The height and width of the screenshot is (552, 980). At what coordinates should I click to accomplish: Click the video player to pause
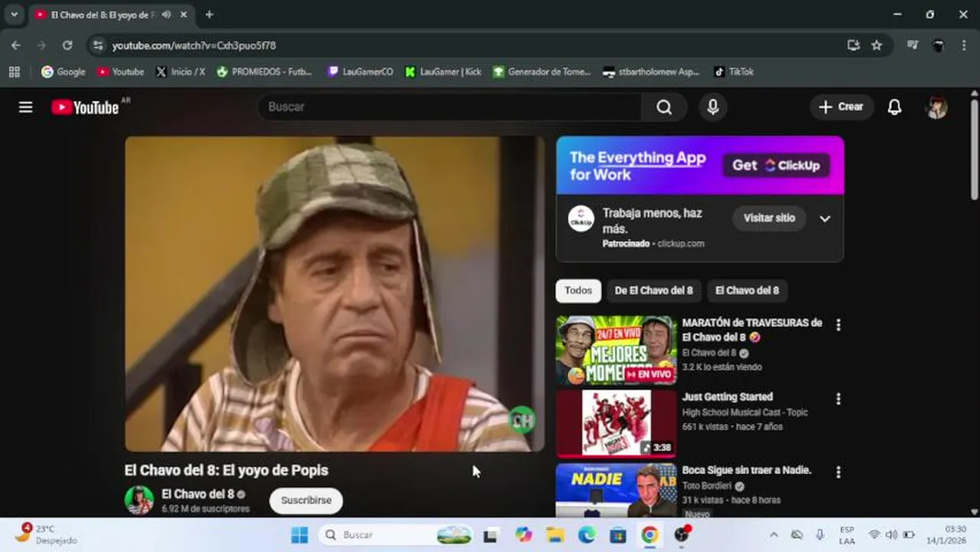tap(334, 294)
